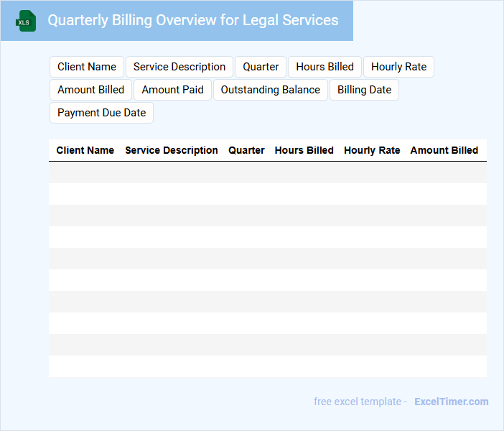The height and width of the screenshot is (431, 504).
Task: Select the Billing Date tag
Action: tap(364, 90)
